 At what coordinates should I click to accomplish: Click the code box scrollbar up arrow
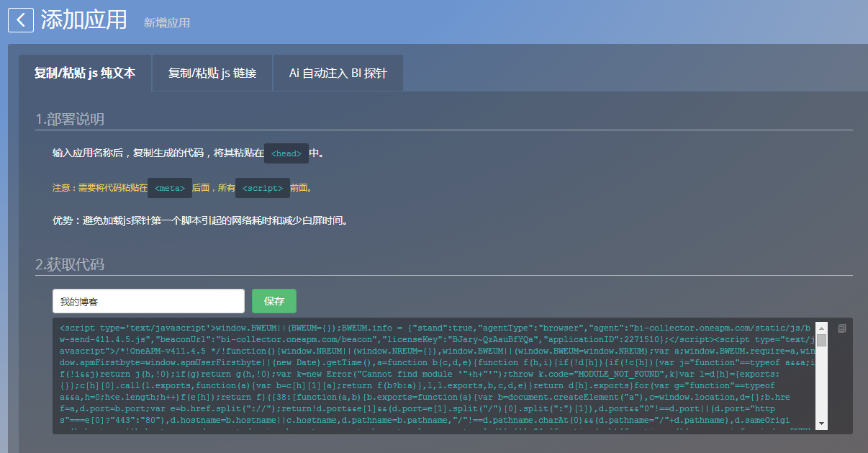(x=822, y=328)
